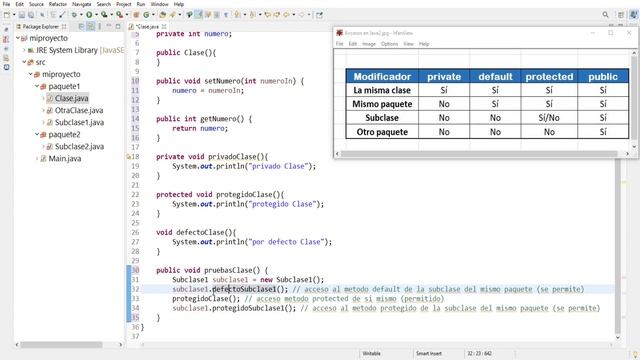Expand the JRE System Library node
Screen dimensions: 640x360
click(x=24, y=50)
